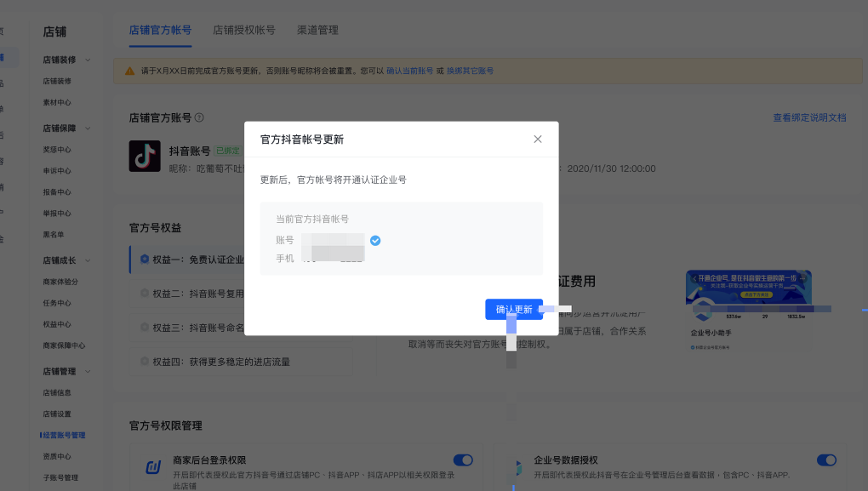This screenshot has width=868, height=491.
Task: Click the help icon beside 店铺官方账号
Action: [199, 117]
